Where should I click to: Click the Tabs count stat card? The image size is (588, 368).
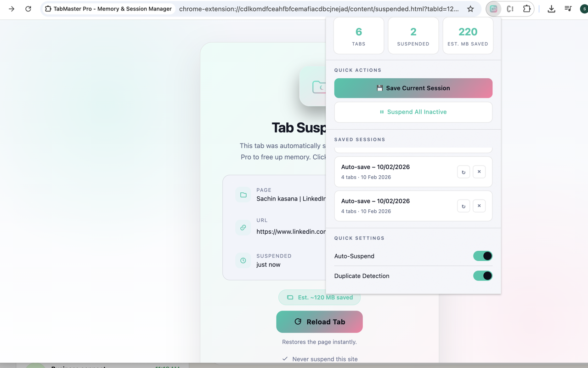(x=358, y=36)
